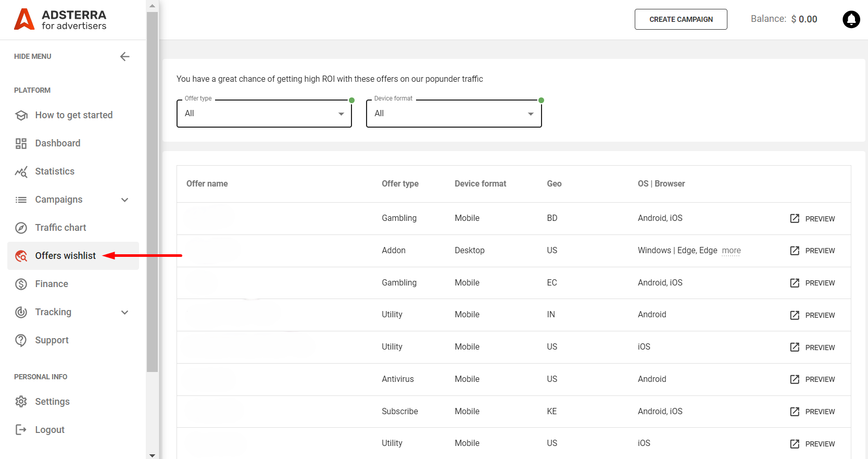
Task: Click the Logout exit icon
Action: coord(21,430)
